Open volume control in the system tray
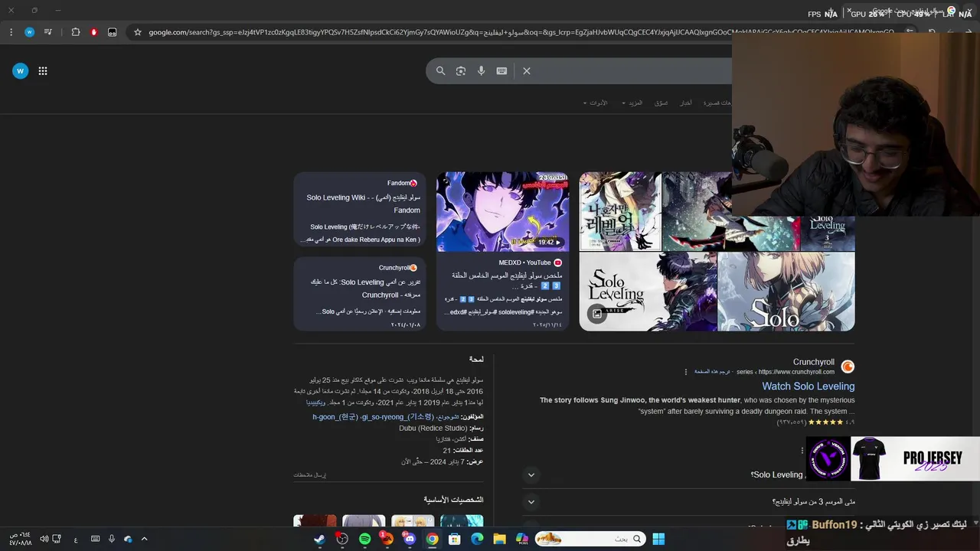Screen dimensions: 980x551 coord(44,539)
